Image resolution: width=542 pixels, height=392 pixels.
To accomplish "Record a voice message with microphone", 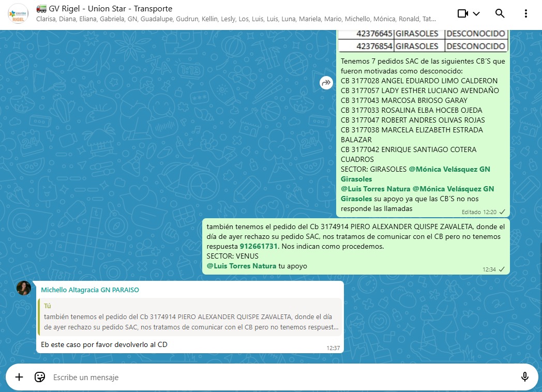I will (524, 377).
